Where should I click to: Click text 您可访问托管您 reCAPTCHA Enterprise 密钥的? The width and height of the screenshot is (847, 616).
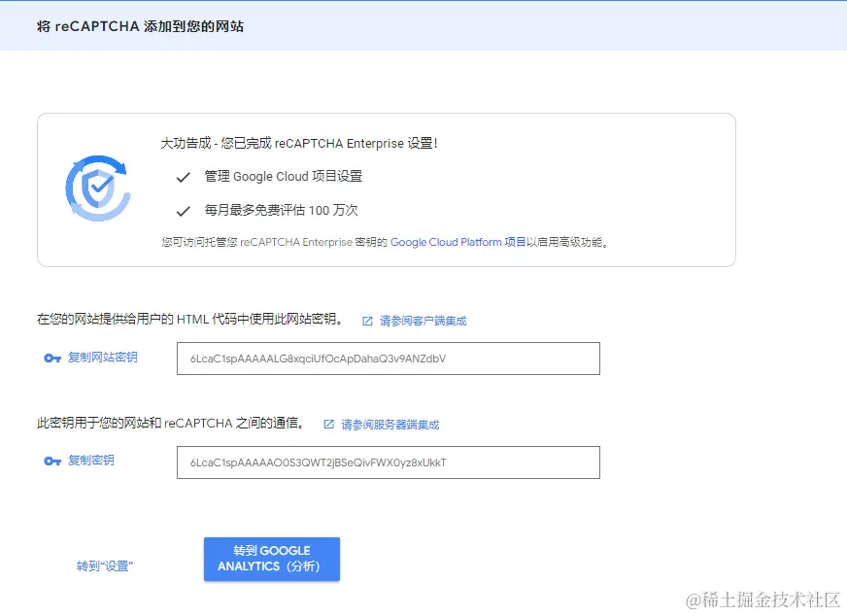[275, 242]
